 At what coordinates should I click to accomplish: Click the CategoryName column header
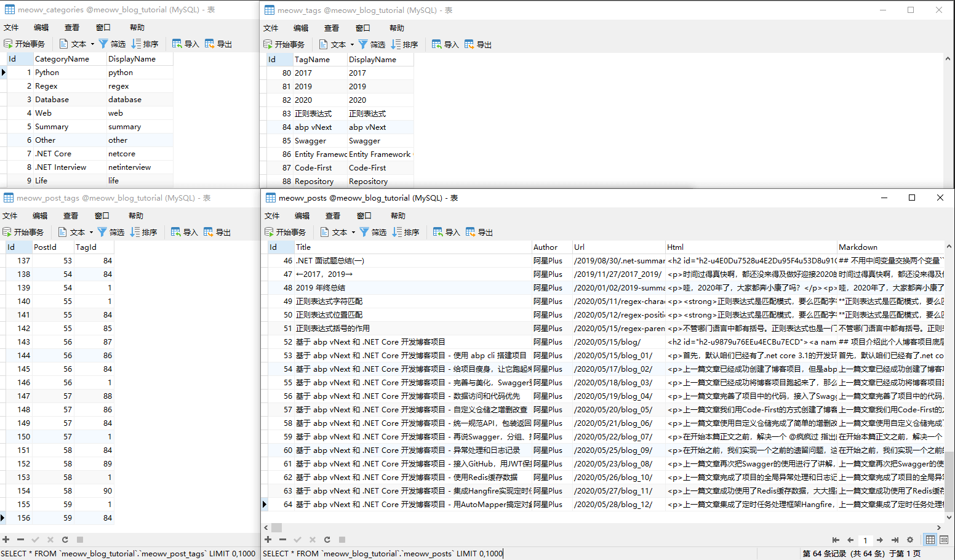click(62, 59)
